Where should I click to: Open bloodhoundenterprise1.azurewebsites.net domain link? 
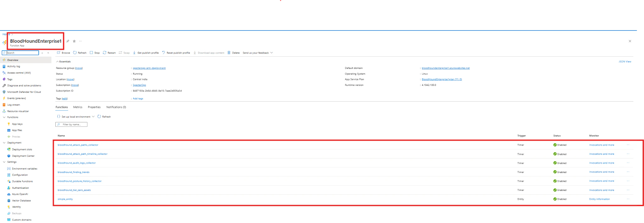pyautogui.click(x=446, y=68)
